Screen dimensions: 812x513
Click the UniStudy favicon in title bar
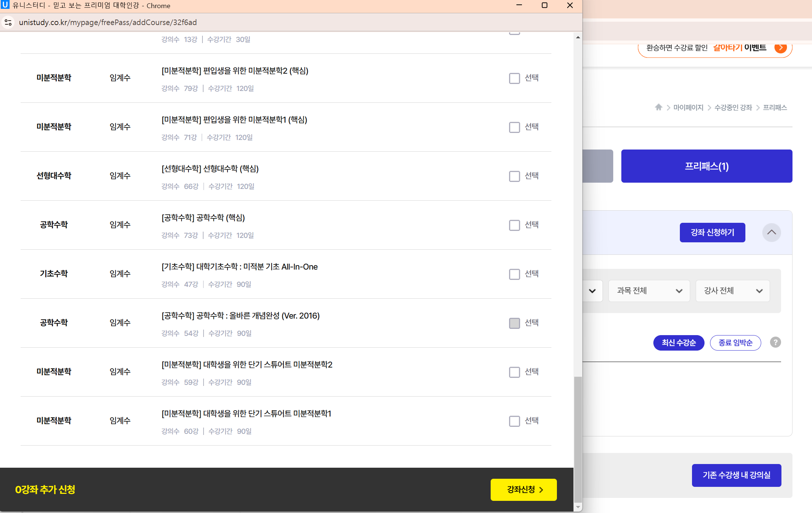5,5
